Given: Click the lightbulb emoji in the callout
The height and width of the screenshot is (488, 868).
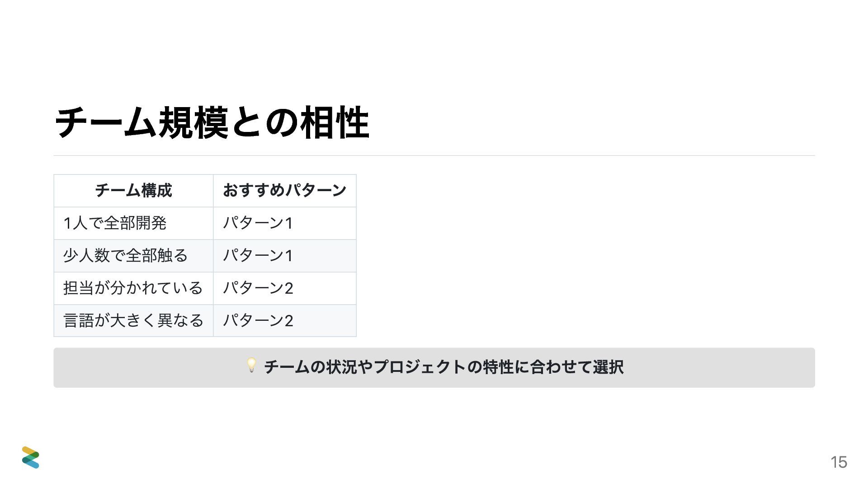Looking at the screenshot, I should click(x=251, y=365).
